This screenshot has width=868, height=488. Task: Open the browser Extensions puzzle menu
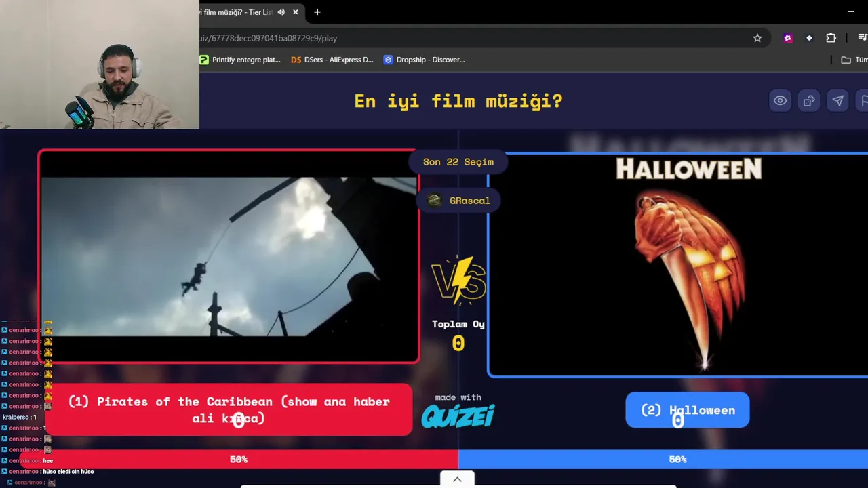pos(831,38)
